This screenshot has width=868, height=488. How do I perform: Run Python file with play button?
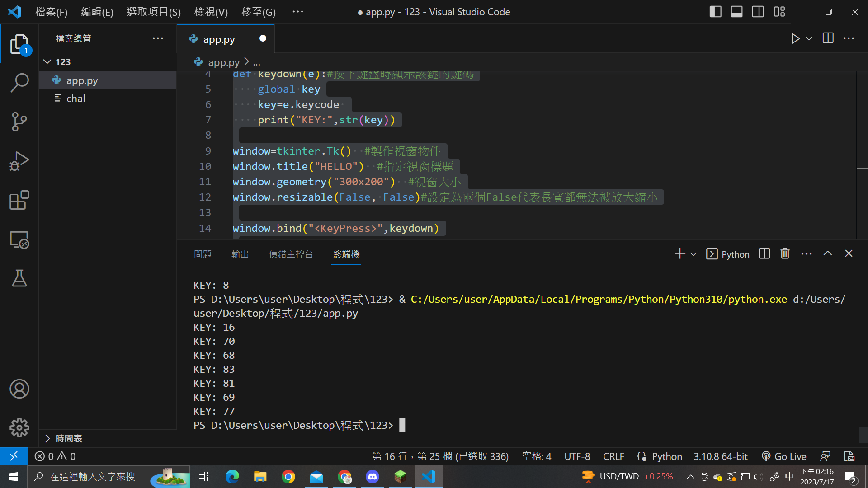coord(795,39)
